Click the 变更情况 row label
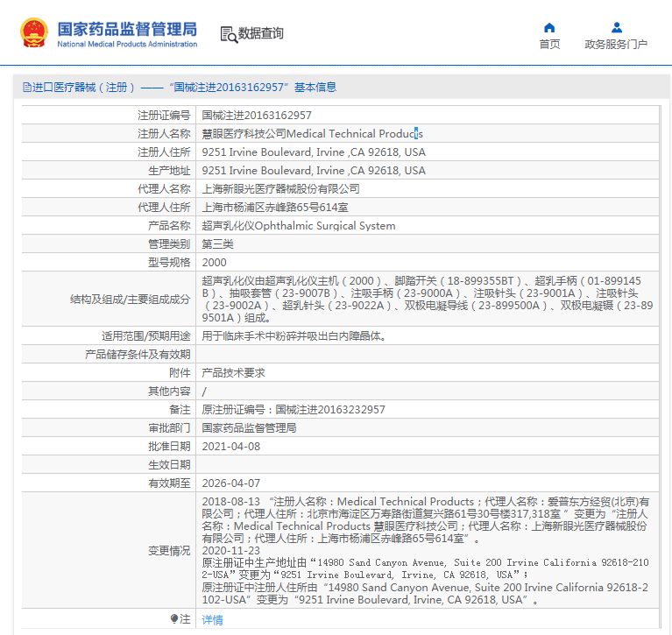Screen dimensions: 672x635 coord(169,551)
